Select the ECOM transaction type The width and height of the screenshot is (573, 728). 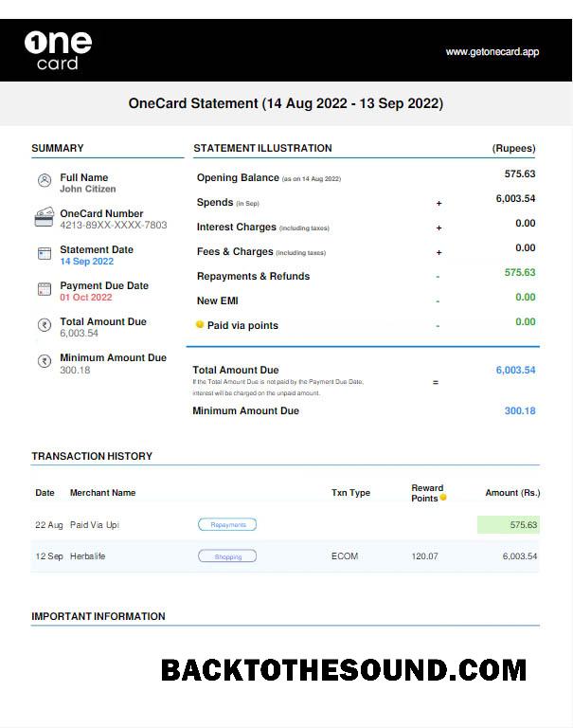click(345, 556)
